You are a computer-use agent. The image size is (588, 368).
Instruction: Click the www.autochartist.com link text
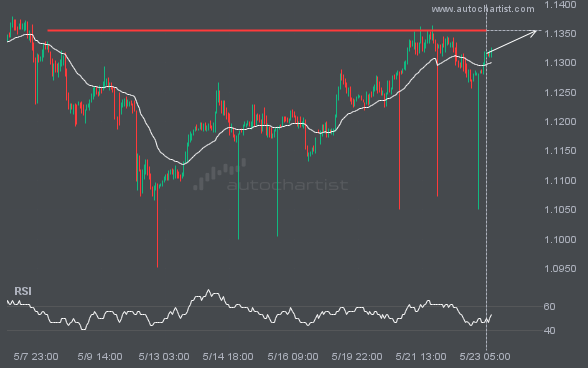[483, 9]
